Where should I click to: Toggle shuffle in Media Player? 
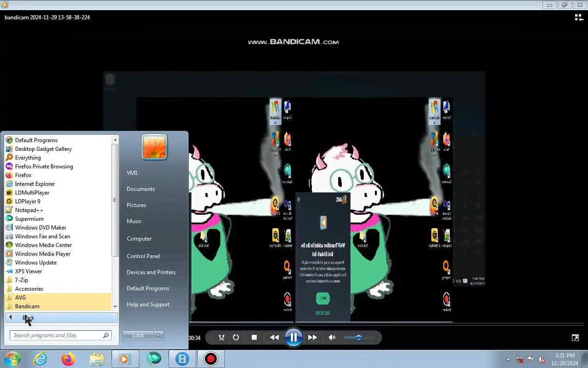221,338
